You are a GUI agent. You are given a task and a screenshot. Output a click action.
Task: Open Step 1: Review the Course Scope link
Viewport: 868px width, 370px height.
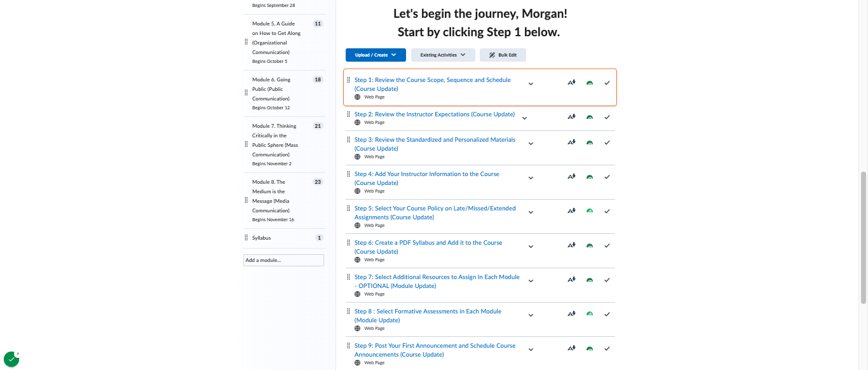pyautogui.click(x=433, y=85)
